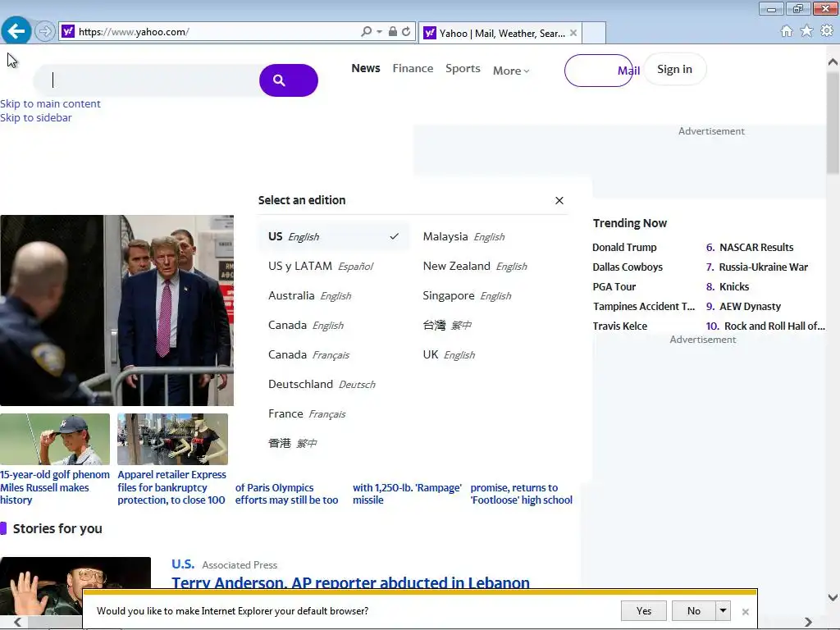Click the address bar search magnifier icon
The height and width of the screenshot is (630, 840).
pos(366,32)
